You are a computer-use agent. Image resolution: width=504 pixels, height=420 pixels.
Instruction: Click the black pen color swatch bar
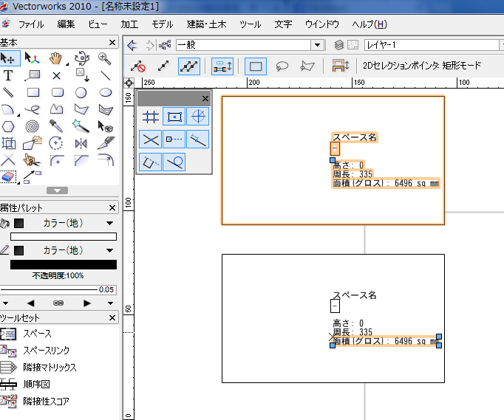(x=63, y=264)
